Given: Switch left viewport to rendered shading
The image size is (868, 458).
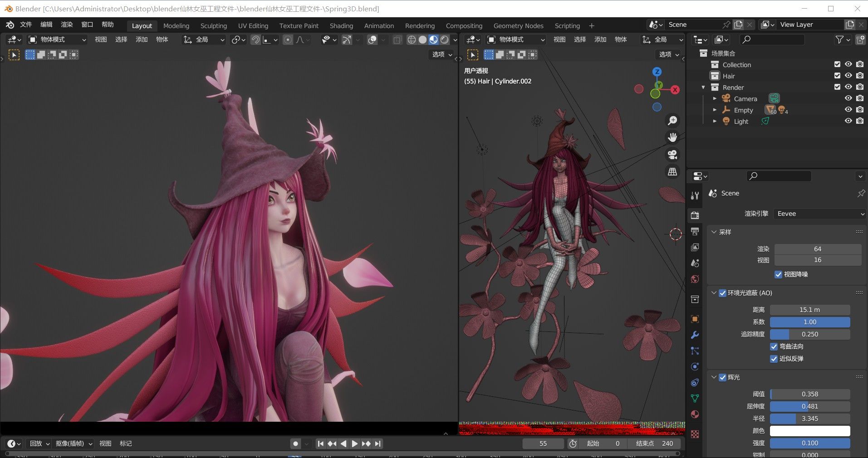Looking at the screenshot, I should click(x=445, y=40).
